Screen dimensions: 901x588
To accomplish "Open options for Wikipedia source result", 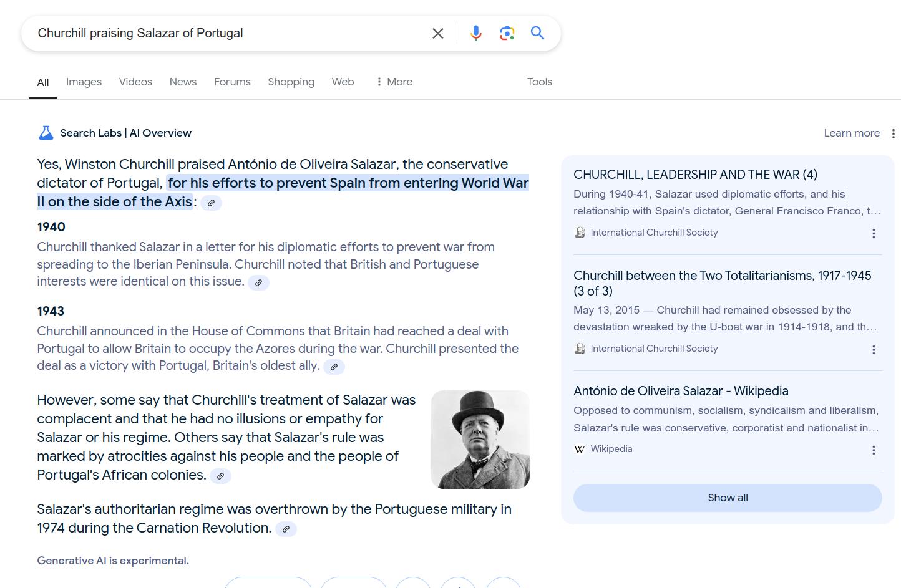I will [x=874, y=450].
